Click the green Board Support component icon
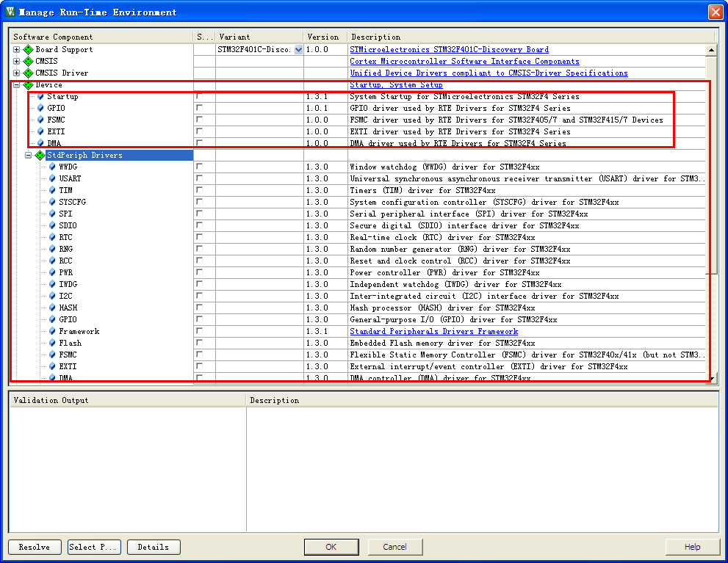 [x=29, y=50]
